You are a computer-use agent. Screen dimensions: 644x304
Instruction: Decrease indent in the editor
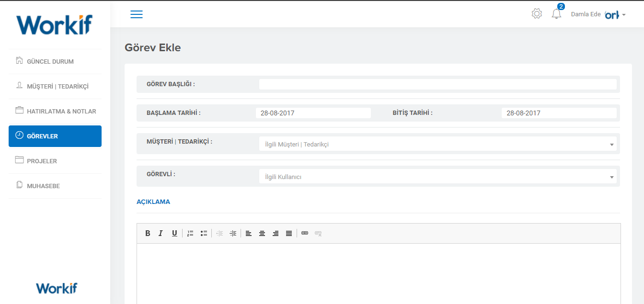(219, 233)
